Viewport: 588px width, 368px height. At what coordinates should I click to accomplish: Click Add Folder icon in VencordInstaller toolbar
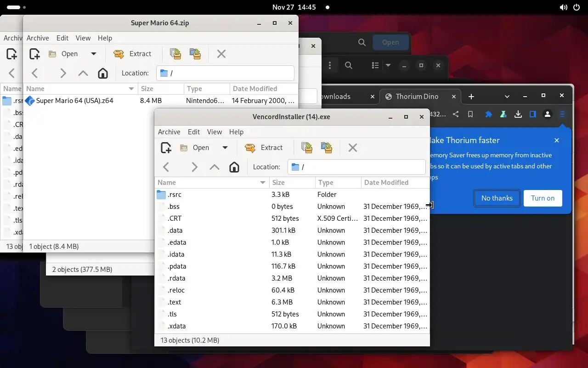click(327, 148)
